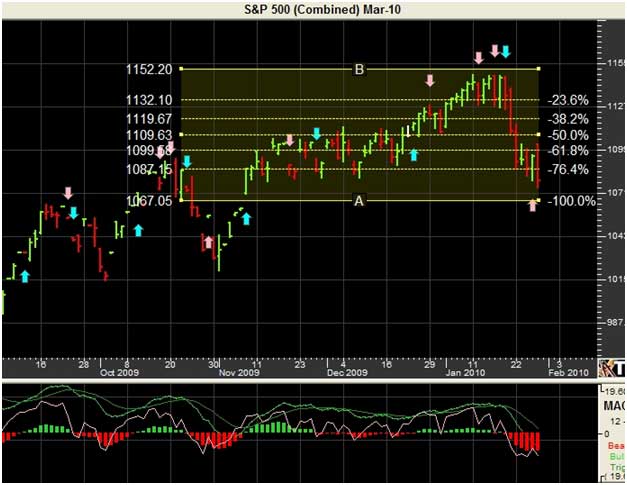Click the pink down arrow above the Dec 29 bars

coord(430,80)
